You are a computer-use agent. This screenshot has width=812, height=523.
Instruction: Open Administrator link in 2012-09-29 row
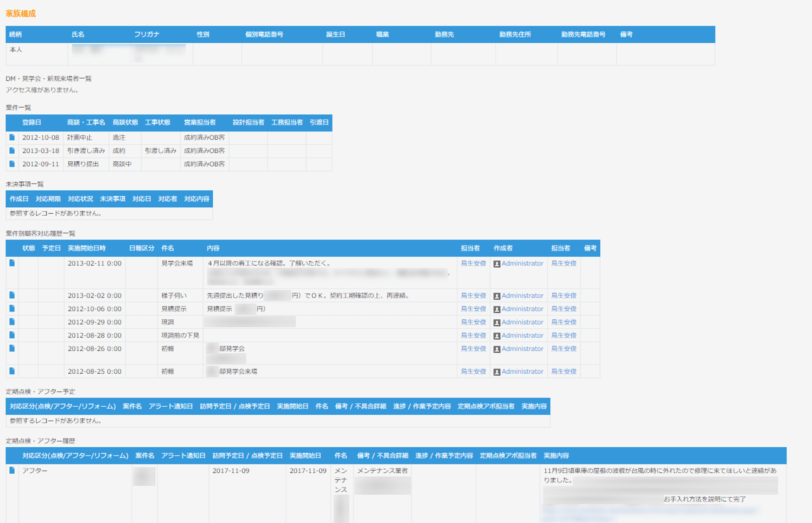point(522,322)
